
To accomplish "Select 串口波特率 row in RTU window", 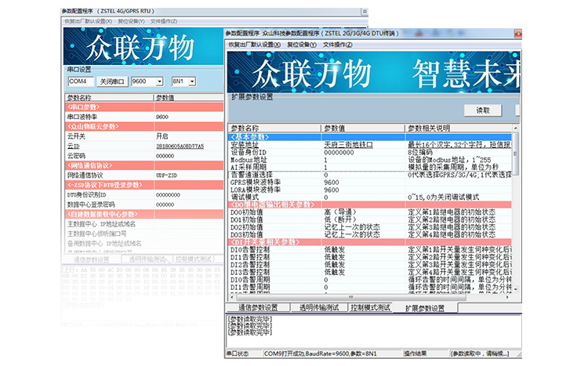I will 144,117.
